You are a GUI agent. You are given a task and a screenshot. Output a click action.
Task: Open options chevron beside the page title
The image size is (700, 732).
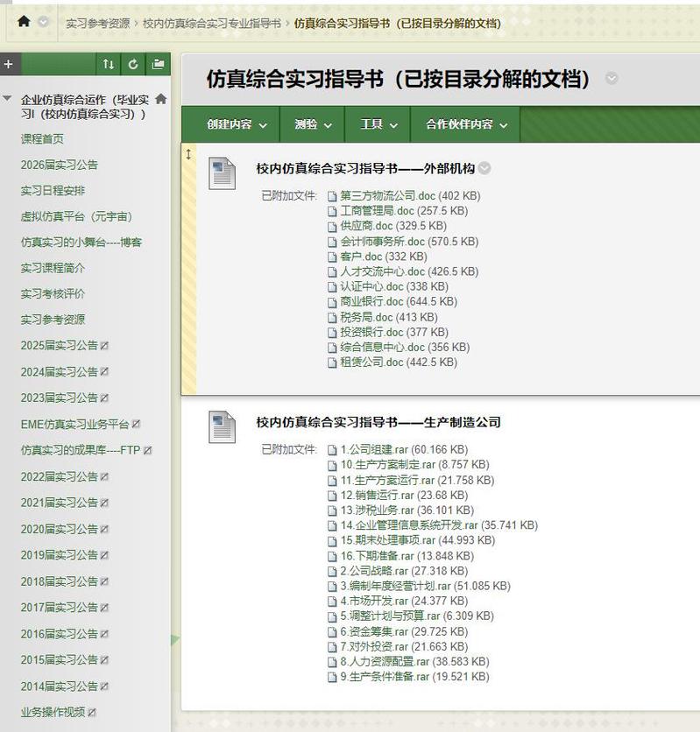click(x=612, y=79)
